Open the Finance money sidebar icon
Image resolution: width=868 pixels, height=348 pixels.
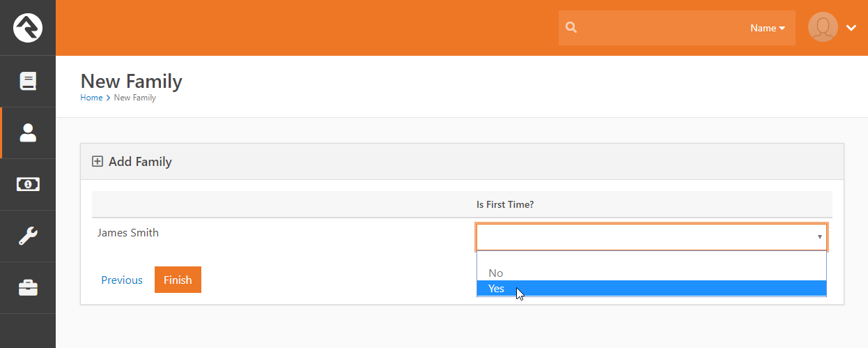click(x=28, y=184)
